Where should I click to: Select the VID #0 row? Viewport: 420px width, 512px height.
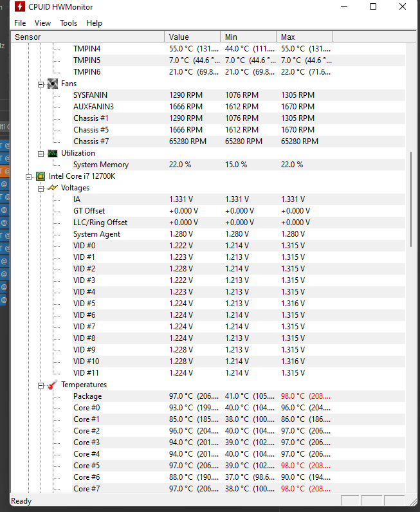pyautogui.click(x=239, y=246)
